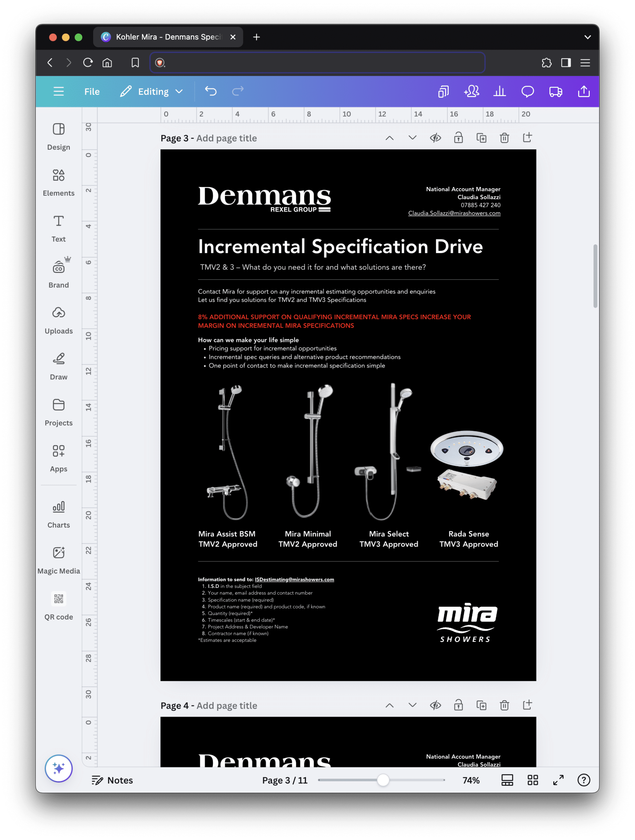Click the Canva assistant sparkle button
Image resolution: width=635 pixels, height=840 pixels.
[58, 768]
